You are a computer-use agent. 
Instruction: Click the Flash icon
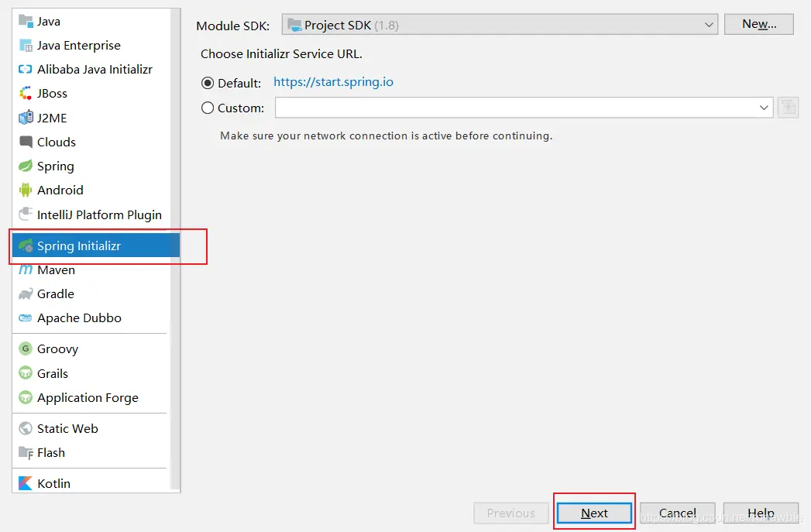click(26, 453)
